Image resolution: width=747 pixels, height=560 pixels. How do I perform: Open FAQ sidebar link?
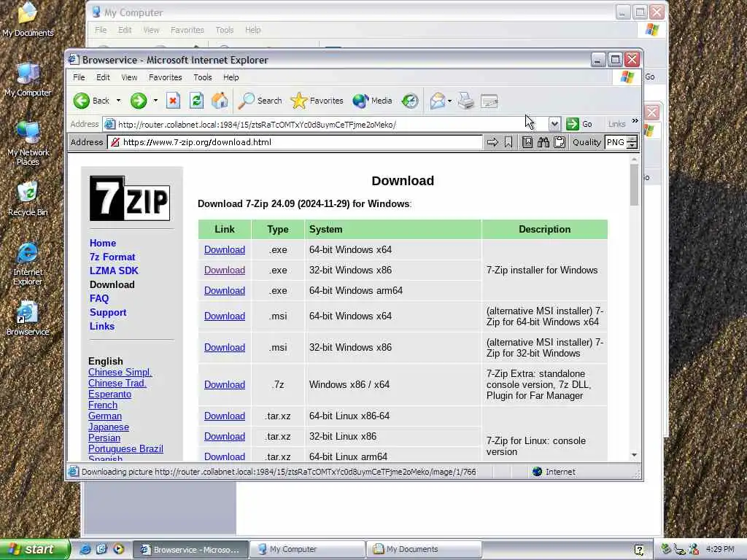pos(99,298)
